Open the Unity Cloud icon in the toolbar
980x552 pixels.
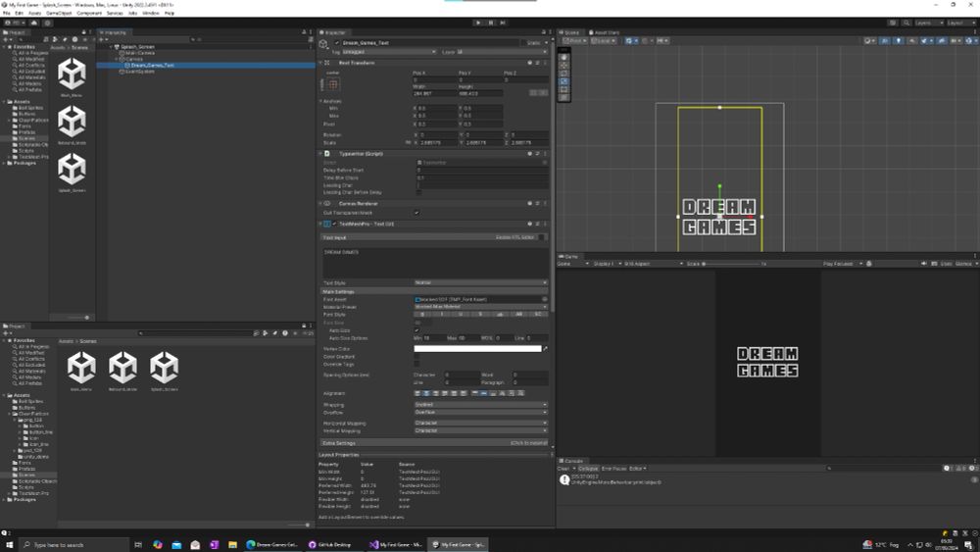33,23
